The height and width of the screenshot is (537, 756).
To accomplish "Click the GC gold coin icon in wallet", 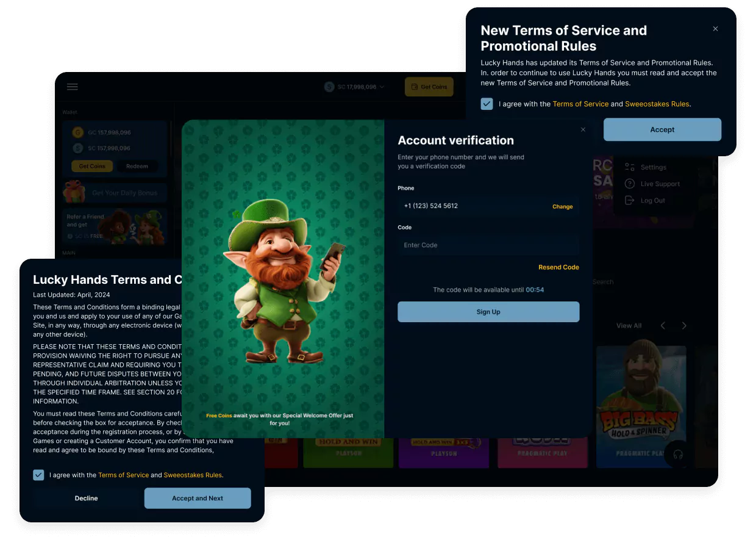I will (77, 132).
